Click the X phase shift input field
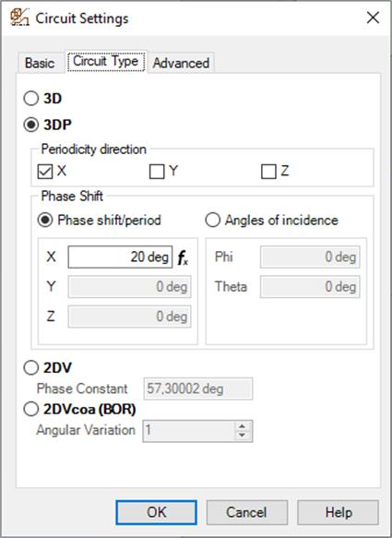 120,257
